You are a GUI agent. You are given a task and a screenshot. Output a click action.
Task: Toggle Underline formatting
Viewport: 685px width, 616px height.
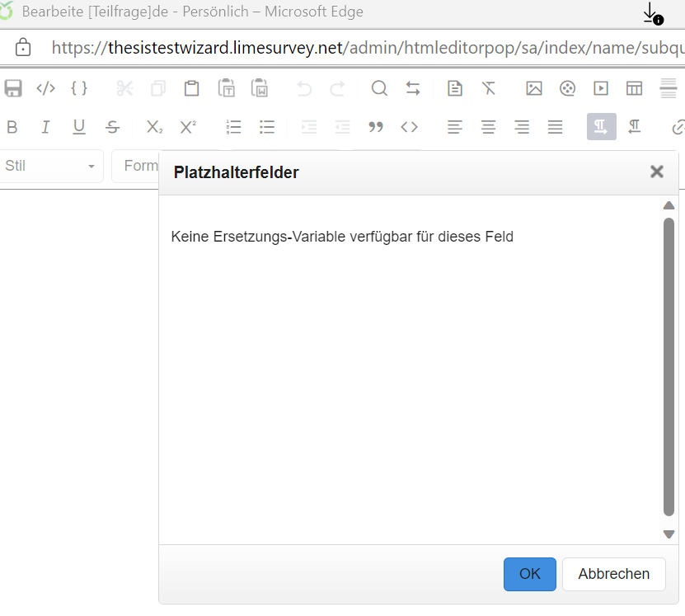click(x=79, y=127)
